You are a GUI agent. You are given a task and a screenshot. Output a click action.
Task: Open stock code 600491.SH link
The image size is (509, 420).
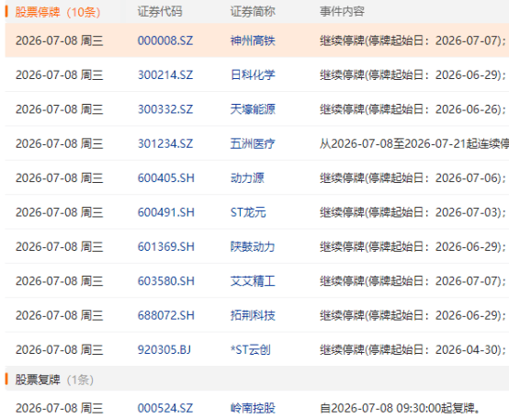(x=166, y=212)
